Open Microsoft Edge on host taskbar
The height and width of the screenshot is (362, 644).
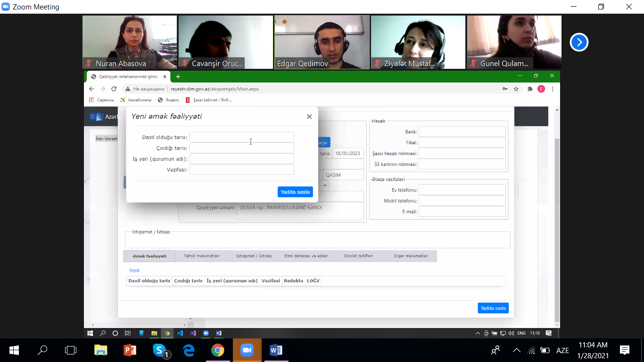[189, 350]
